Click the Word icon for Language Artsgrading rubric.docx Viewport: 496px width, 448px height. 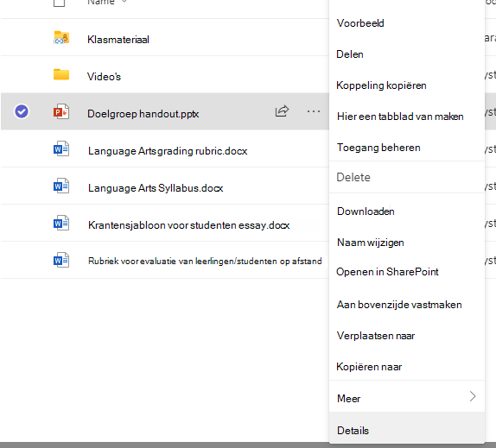point(61,148)
